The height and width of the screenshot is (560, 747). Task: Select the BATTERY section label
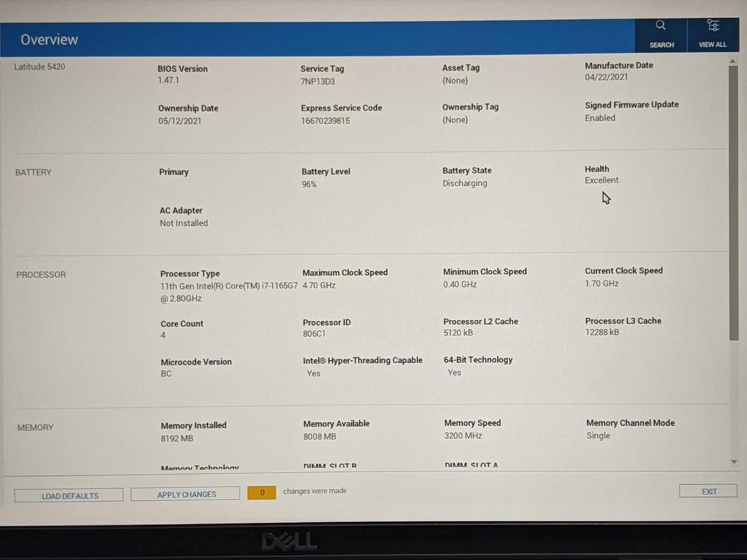click(33, 173)
